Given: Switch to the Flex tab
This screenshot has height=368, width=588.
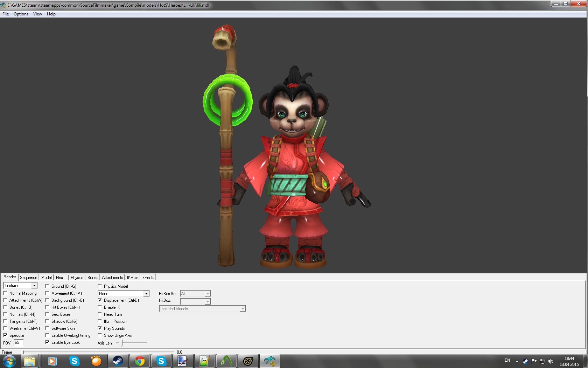Looking at the screenshot, I should pyautogui.click(x=59, y=278).
